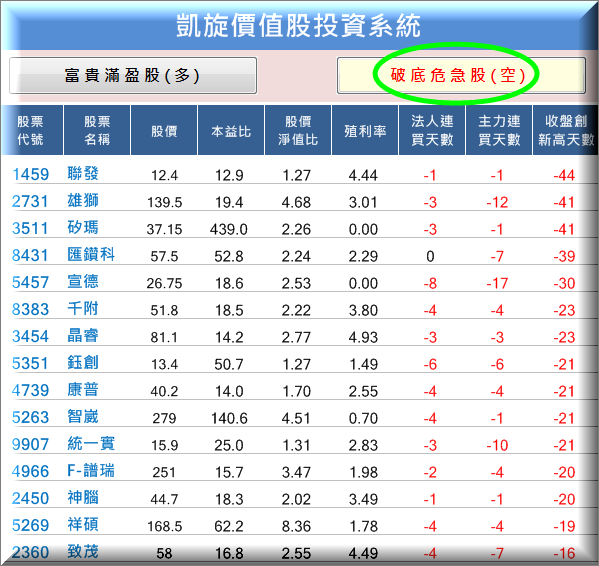
Task: Select price 251 in the F-譜瑞 row
Action: [x=164, y=472]
